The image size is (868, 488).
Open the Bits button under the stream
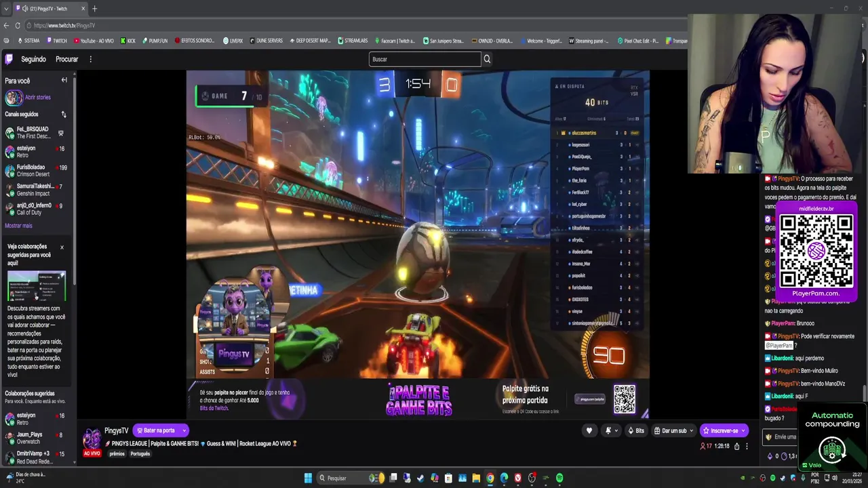636,430
